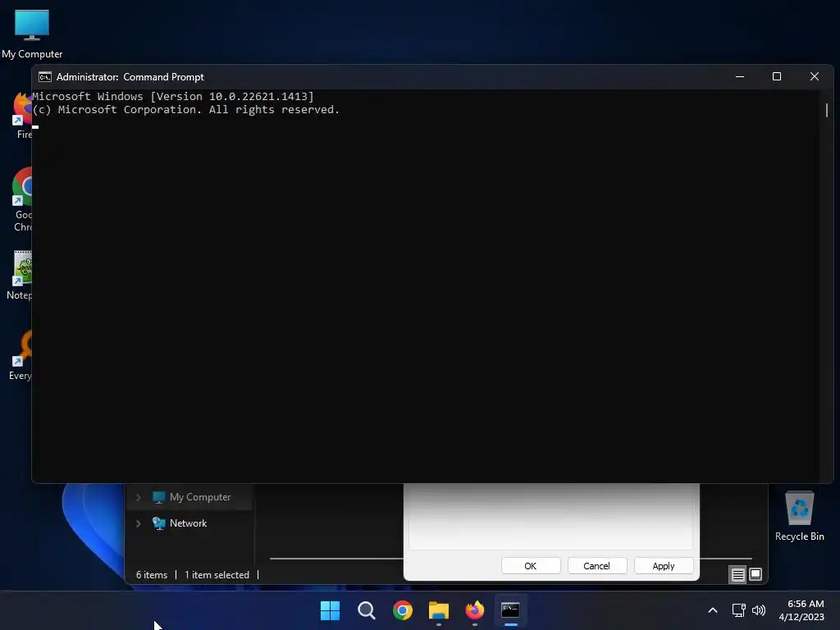This screenshot has height=630, width=840.
Task: Click Apply in the background dialog
Action: point(663,566)
